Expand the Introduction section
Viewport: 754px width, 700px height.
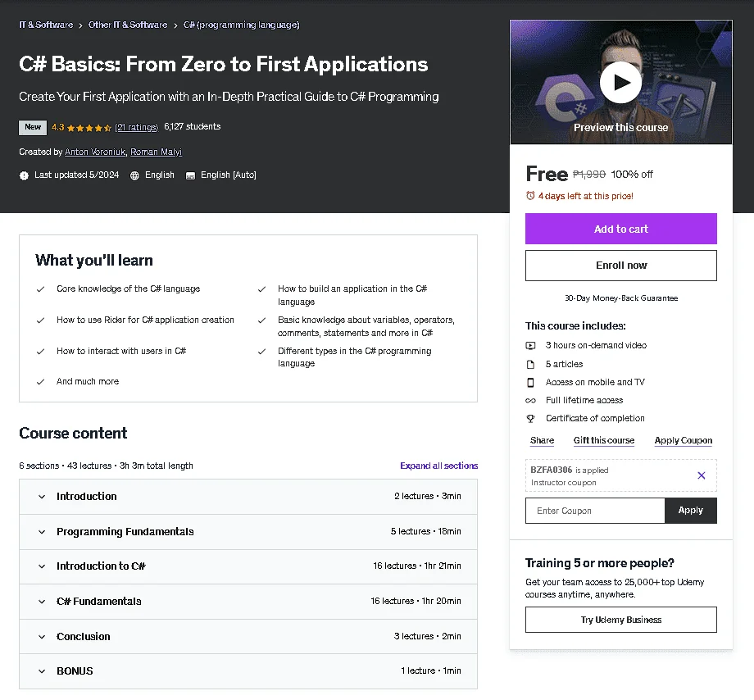pyautogui.click(x=248, y=497)
